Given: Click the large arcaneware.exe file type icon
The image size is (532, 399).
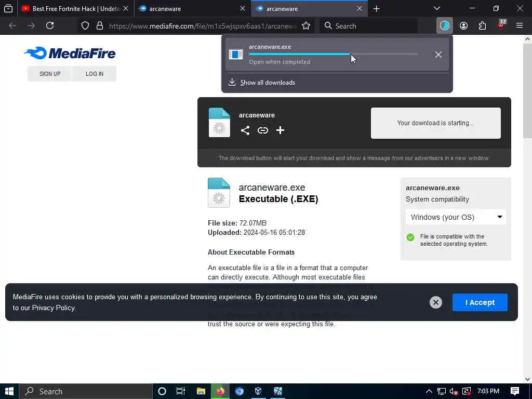Looking at the screenshot, I should coord(219,193).
